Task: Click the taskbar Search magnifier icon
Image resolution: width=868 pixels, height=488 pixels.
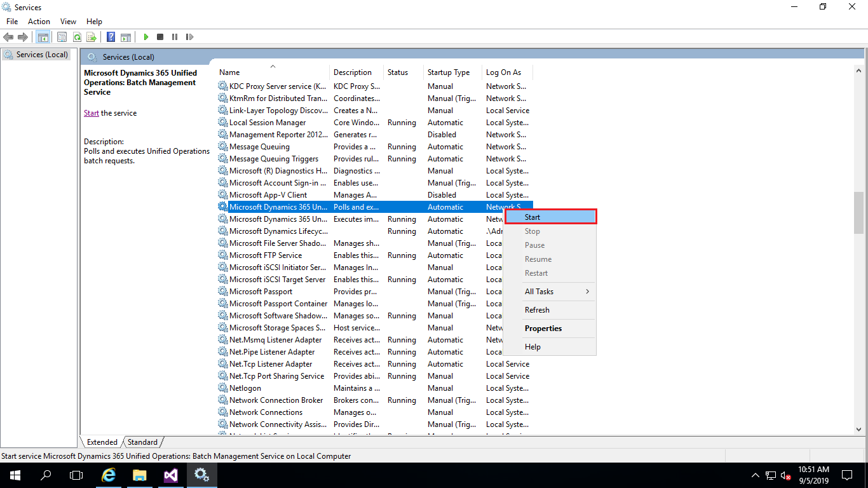Action: tap(46, 475)
